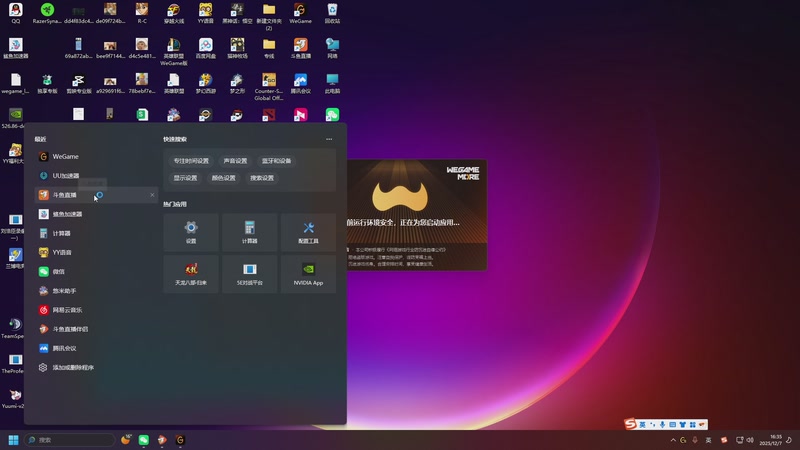Select the 英雄联盟 WeGame版 desktop shortcut
Viewport: 800px width, 450px height.
(173, 52)
